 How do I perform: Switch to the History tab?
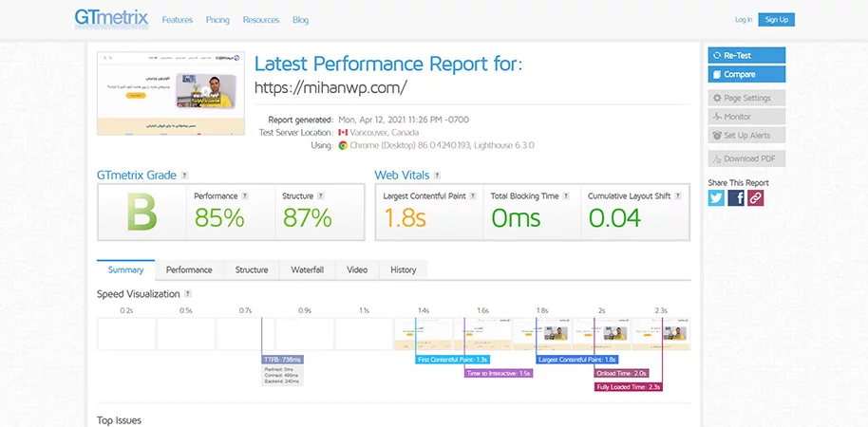(403, 269)
